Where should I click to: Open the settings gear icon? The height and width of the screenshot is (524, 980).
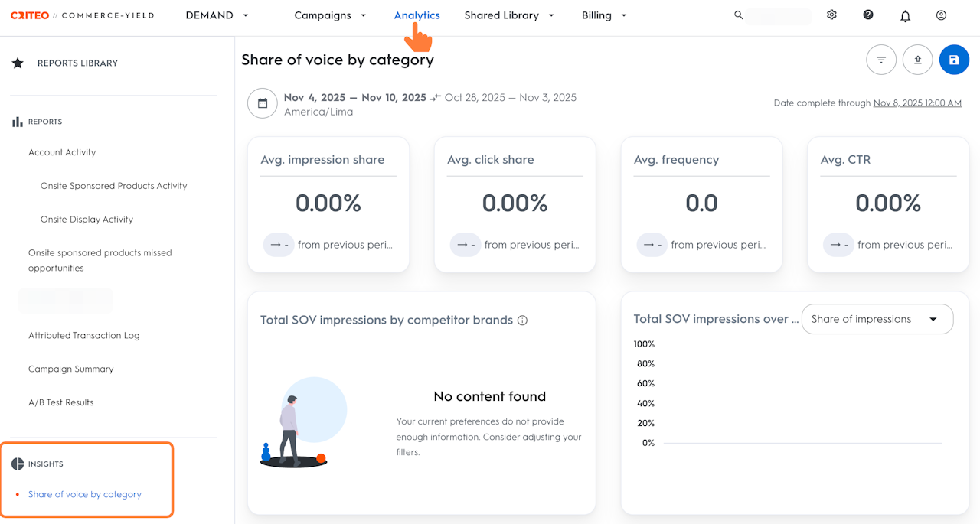tap(831, 15)
